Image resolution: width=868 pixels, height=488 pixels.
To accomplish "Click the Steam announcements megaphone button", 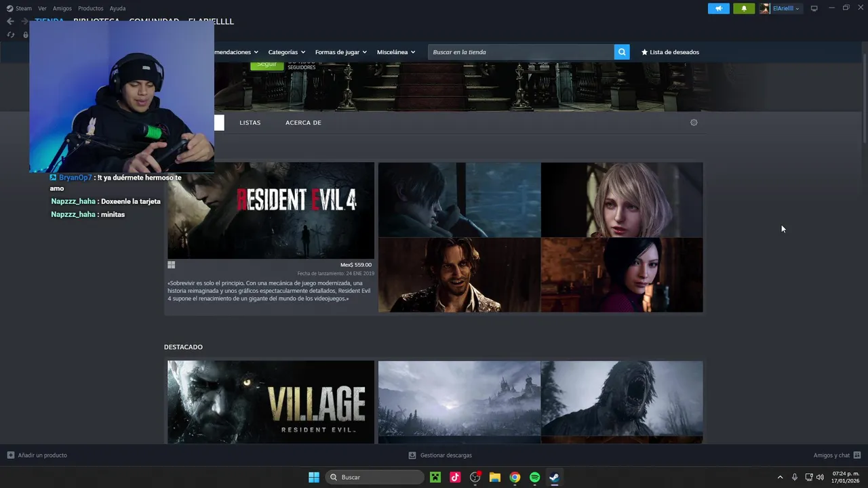I will [x=719, y=8].
